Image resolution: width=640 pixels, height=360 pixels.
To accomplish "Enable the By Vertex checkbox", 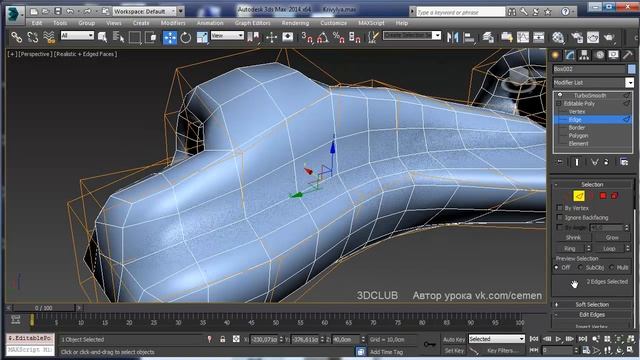I will pos(560,208).
